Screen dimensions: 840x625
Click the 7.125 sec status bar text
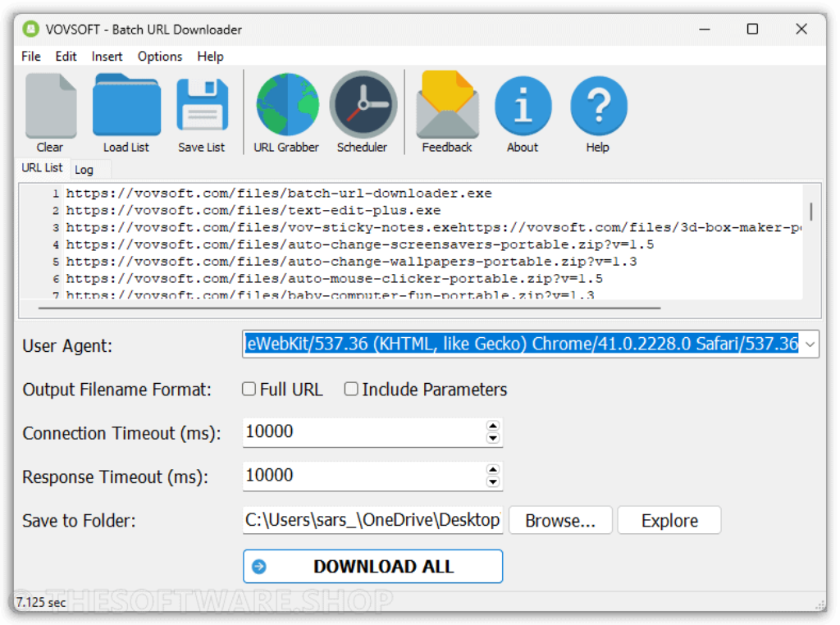click(x=41, y=603)
